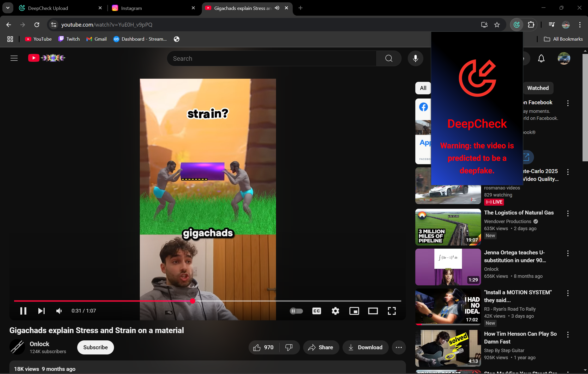The image size is (588, 374).
Task: Click the YouTube search input field
Action: [271, 58]
